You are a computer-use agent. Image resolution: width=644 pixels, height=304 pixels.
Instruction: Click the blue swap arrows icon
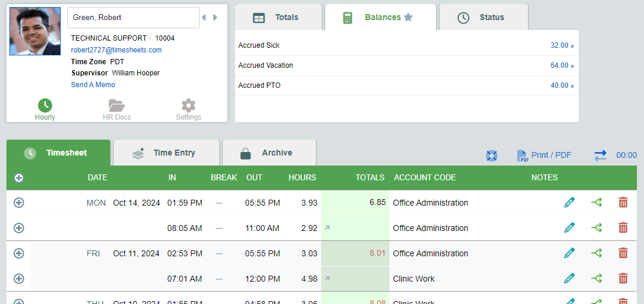click(x=600, y=156)
